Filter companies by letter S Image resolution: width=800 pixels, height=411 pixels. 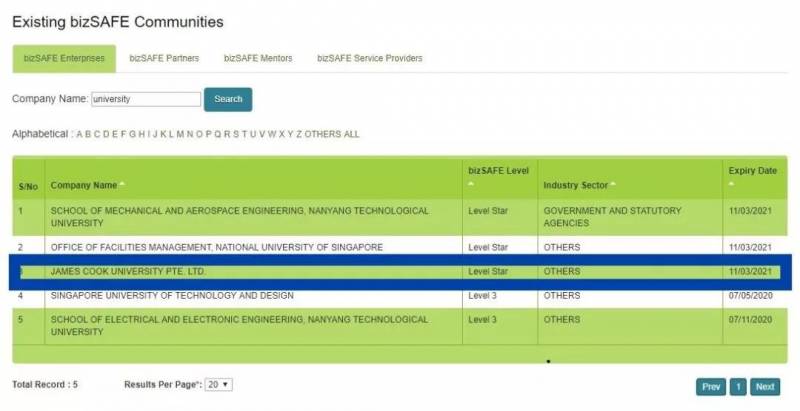pos(236,134)
